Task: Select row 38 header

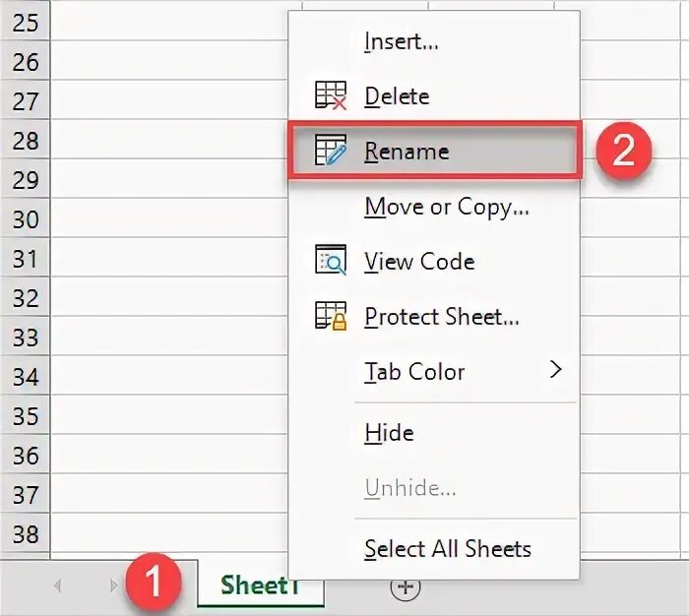Action: (25, 533)
